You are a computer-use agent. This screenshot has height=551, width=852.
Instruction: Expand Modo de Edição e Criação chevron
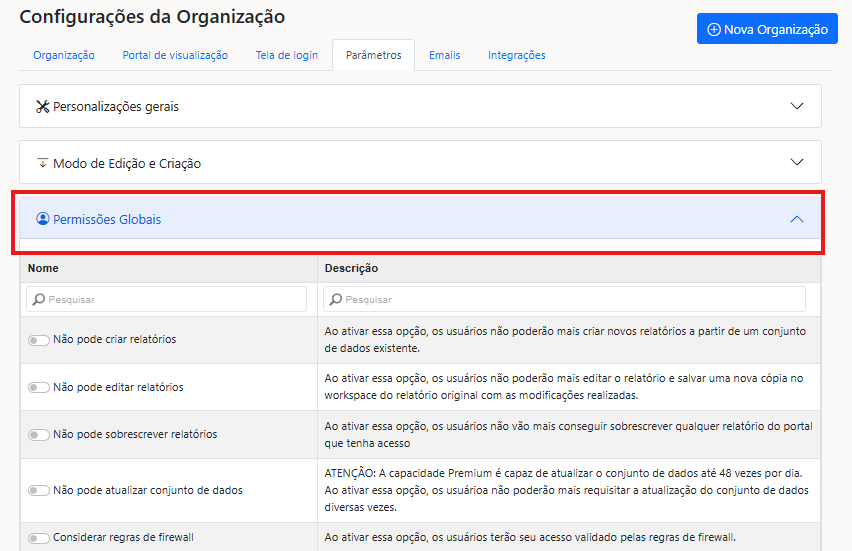click(797, 162)
